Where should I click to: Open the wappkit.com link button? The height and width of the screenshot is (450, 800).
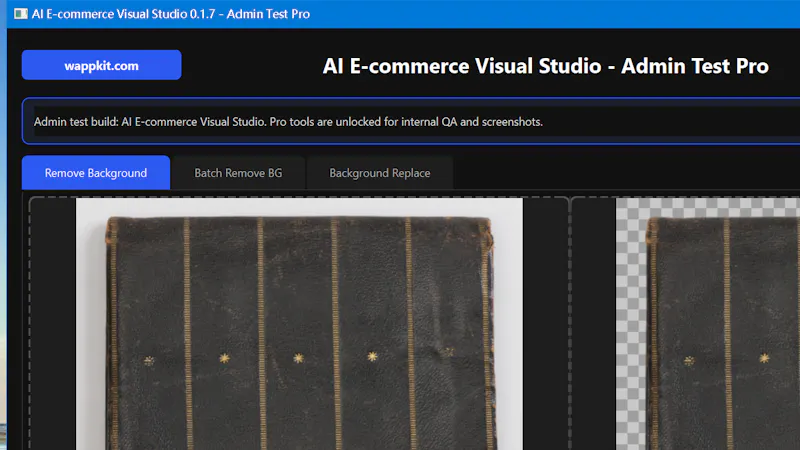tap(102, 65)
